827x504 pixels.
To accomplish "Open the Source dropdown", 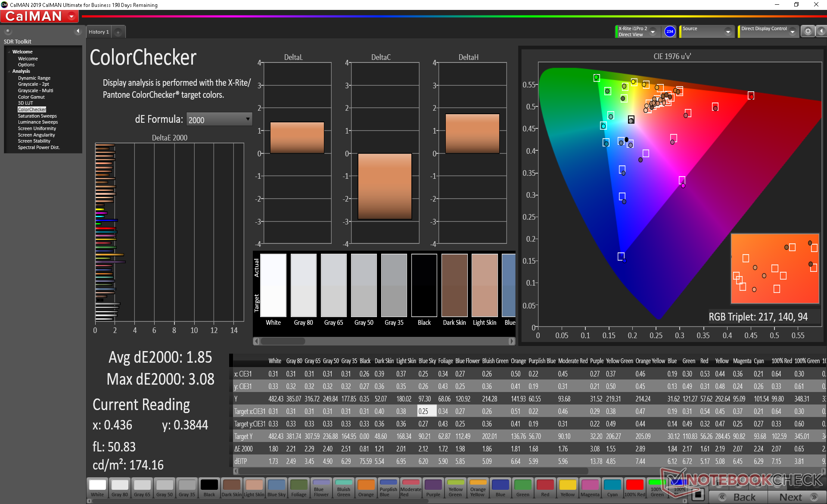I will click(728, 31).
